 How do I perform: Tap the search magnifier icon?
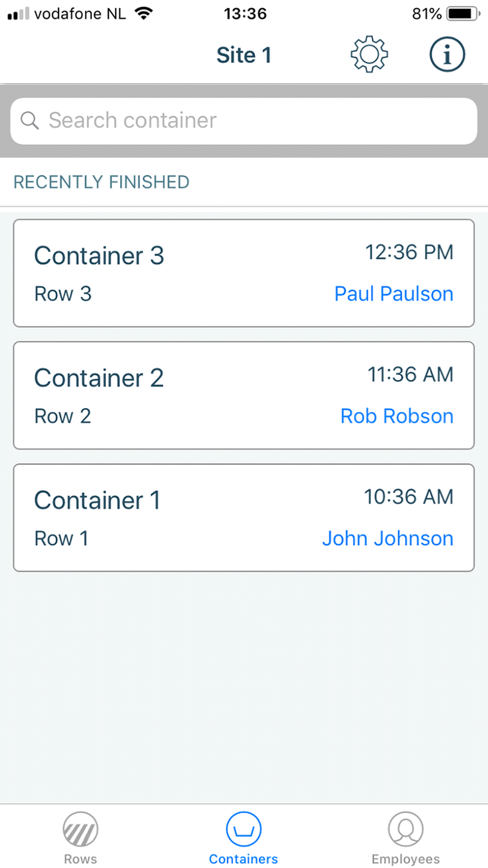(x=30, y=120)
